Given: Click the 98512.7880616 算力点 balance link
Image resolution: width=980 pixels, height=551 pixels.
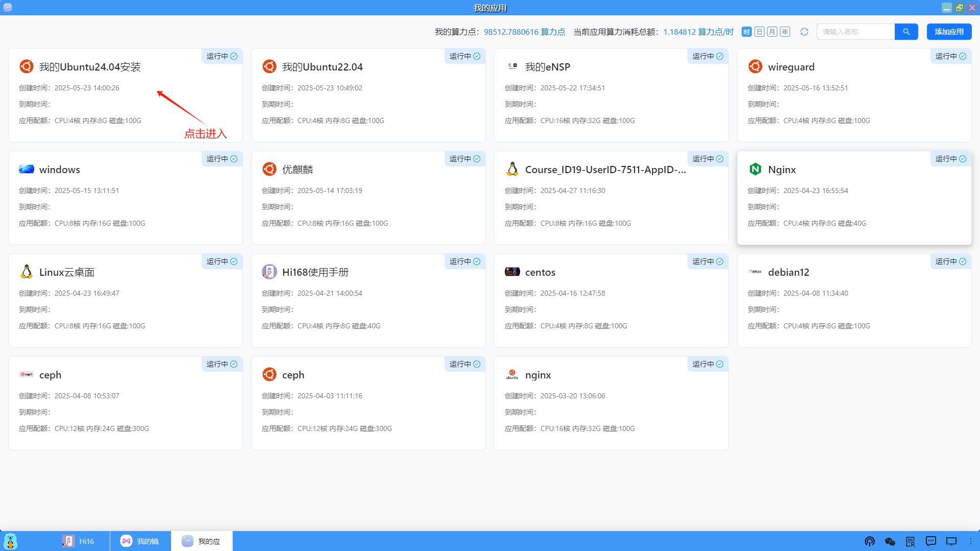Looking at the screenshot, I should tap(524, 32).
